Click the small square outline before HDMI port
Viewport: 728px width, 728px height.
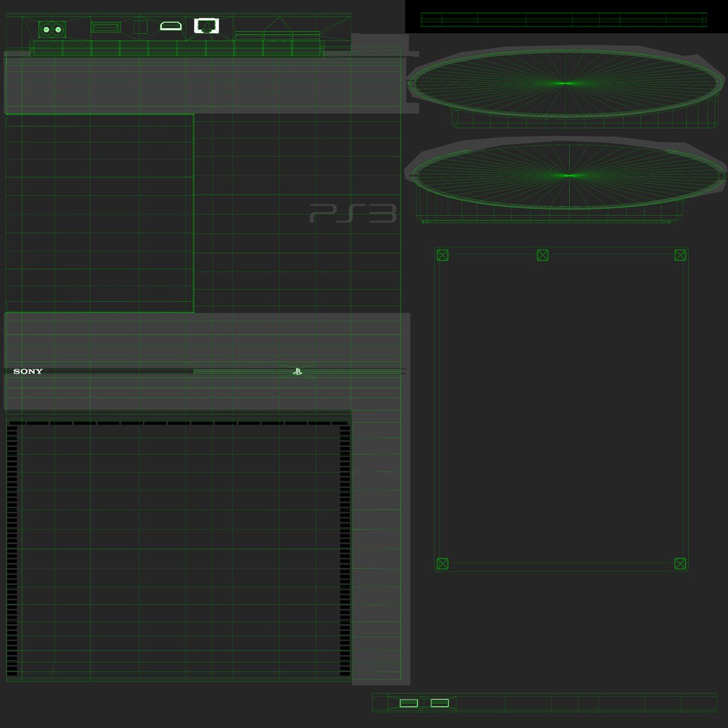coord(140,27)
